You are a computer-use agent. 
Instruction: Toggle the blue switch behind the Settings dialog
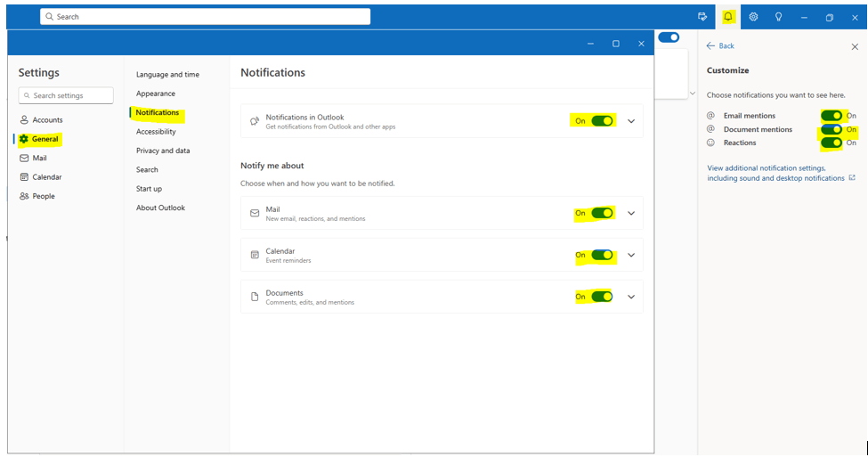pos(669,37)
